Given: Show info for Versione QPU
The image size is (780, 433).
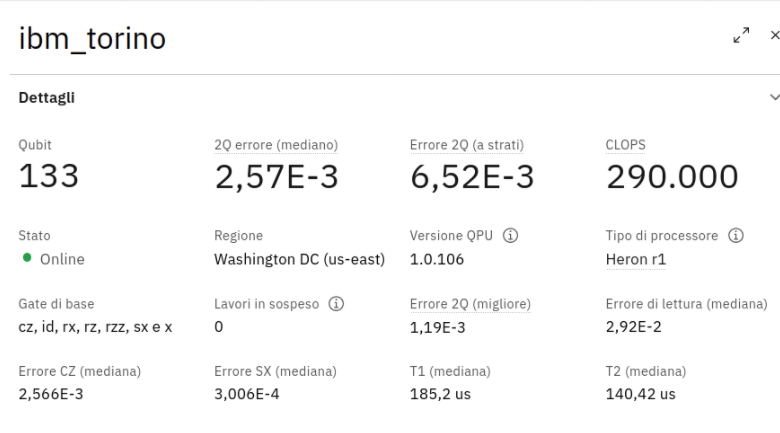Looking at the screenshot, I should [x=510, y=236].
